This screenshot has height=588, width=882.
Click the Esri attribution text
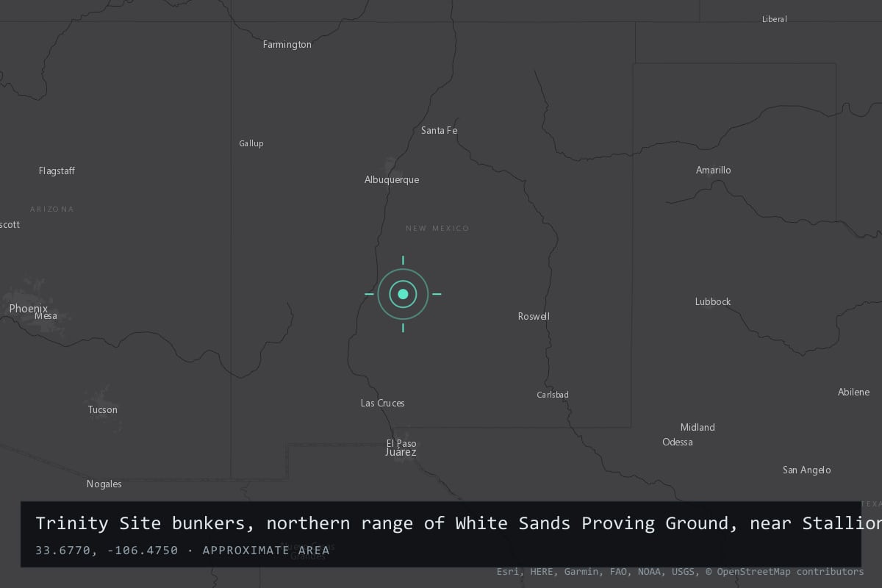pos(508,572)
